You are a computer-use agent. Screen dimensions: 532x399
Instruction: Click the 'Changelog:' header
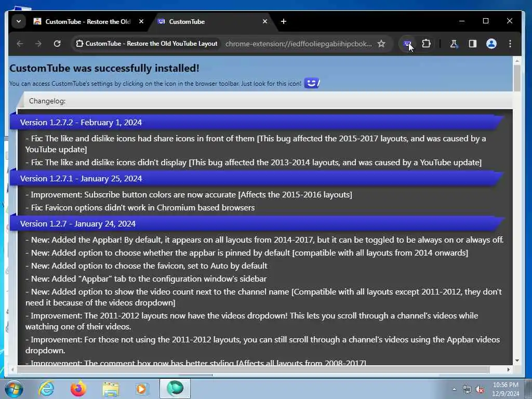pyautogui.click(x=47, y=101)
